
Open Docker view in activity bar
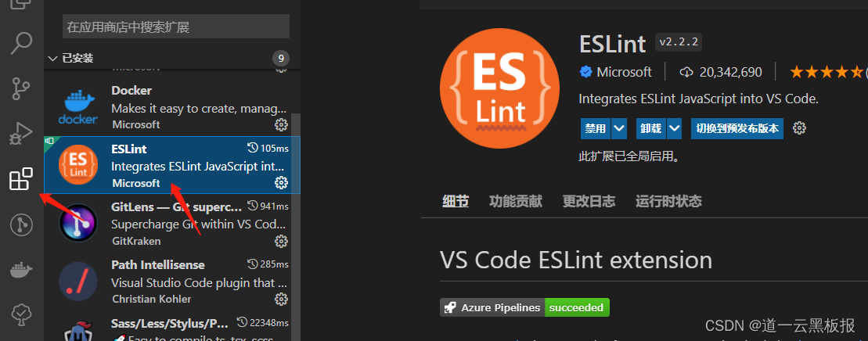[x=22, y=271]
